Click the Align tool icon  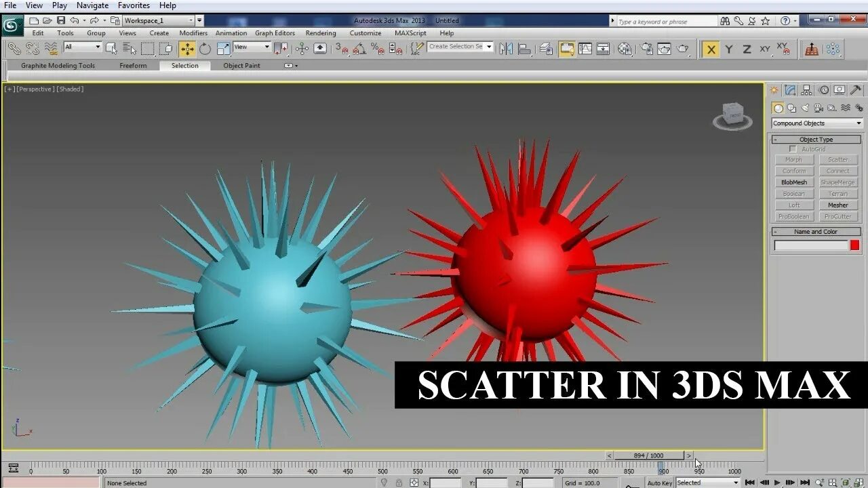524,49
